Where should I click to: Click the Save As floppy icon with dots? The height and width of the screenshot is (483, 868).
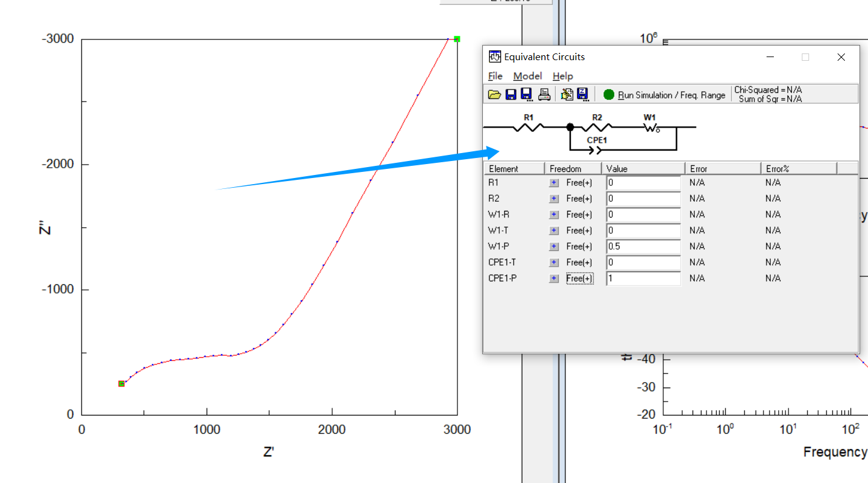[527, 94]
